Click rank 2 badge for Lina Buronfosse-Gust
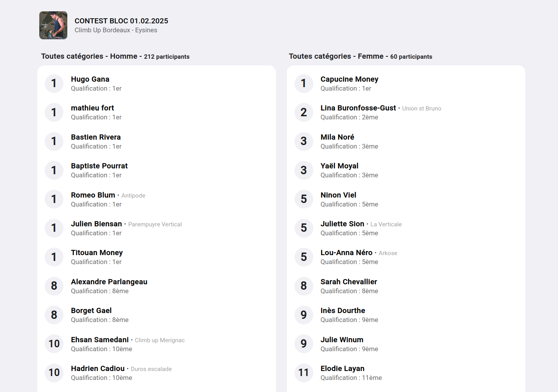Viewport: 558px width, 392px height. coord(304,112)
